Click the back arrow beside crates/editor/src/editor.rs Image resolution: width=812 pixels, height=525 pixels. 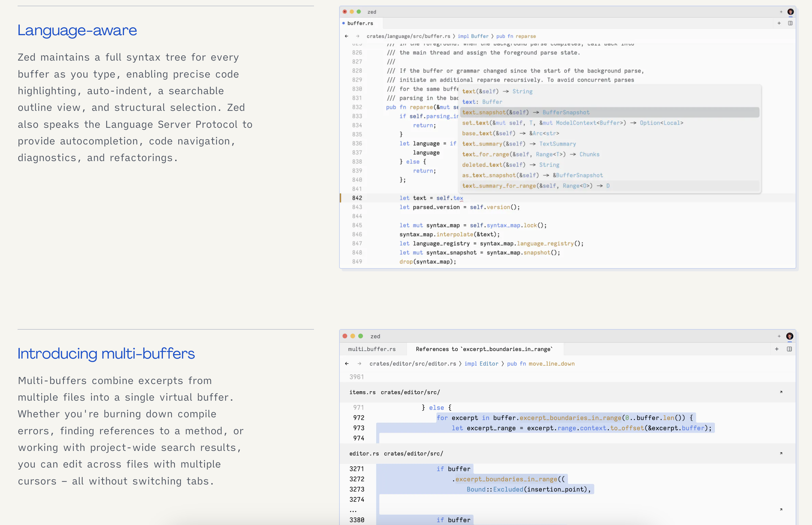(347, 364)
